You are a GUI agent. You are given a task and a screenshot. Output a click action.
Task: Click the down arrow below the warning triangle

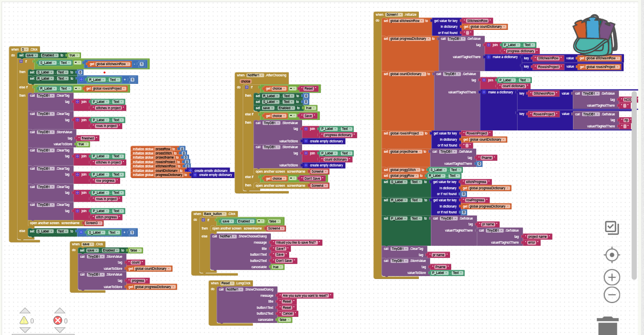click(25, 330)
